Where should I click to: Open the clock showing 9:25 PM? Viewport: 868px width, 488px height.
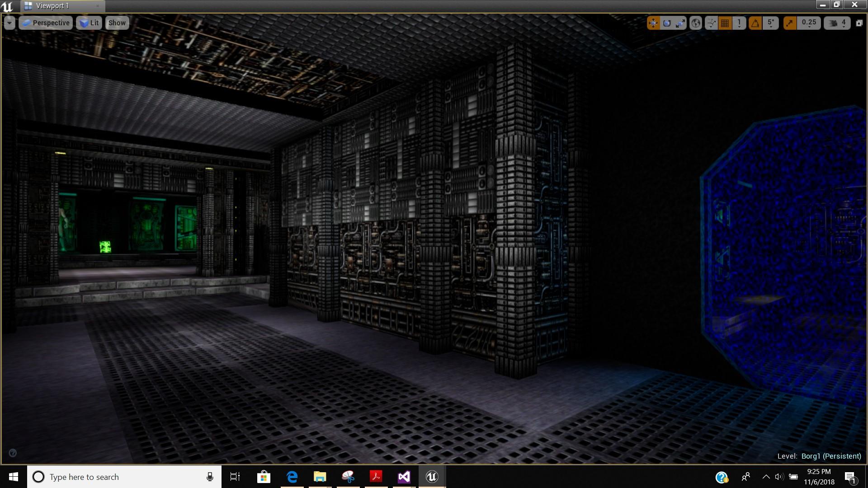click(x=819, y=477)
